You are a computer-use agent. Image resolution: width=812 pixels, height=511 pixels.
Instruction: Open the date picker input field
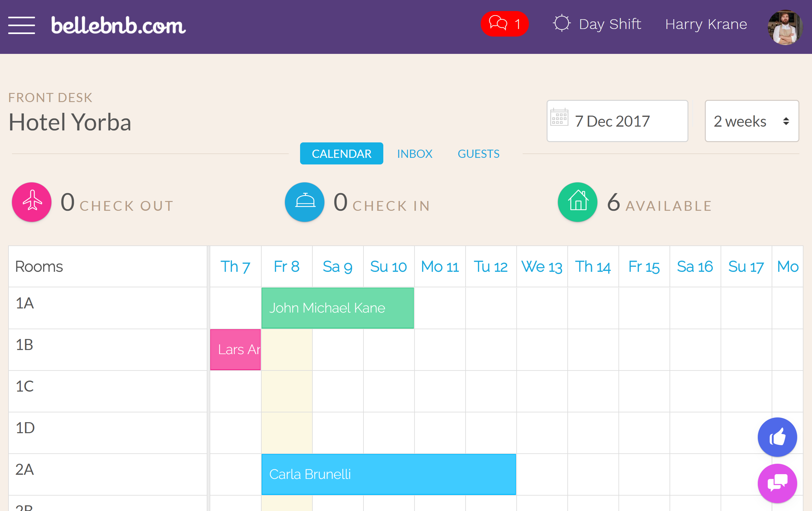coord(618,121)
